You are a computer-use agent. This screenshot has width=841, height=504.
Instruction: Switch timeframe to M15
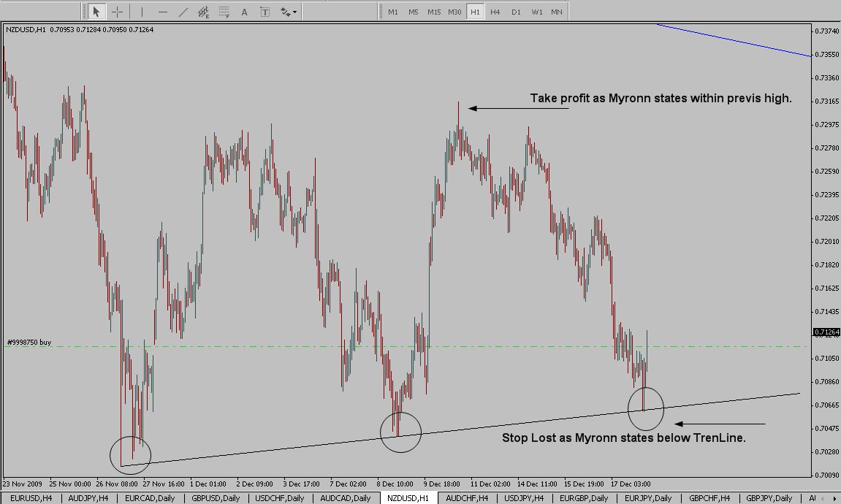[x=434, y=12]
